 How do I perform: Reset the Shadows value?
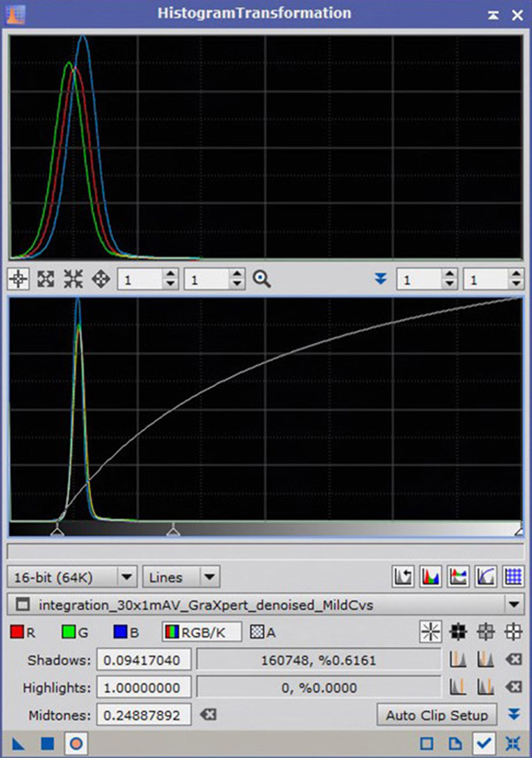point(513,660)
